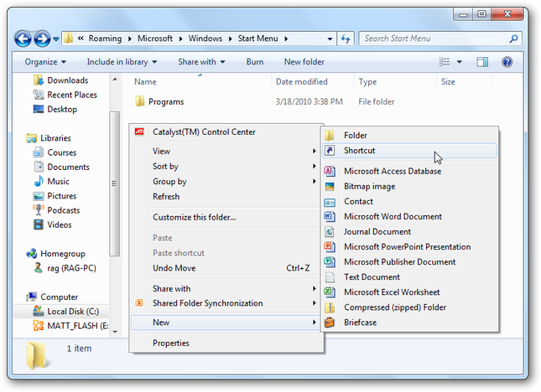Click the Forward navigation arrow

pos(42,38)
